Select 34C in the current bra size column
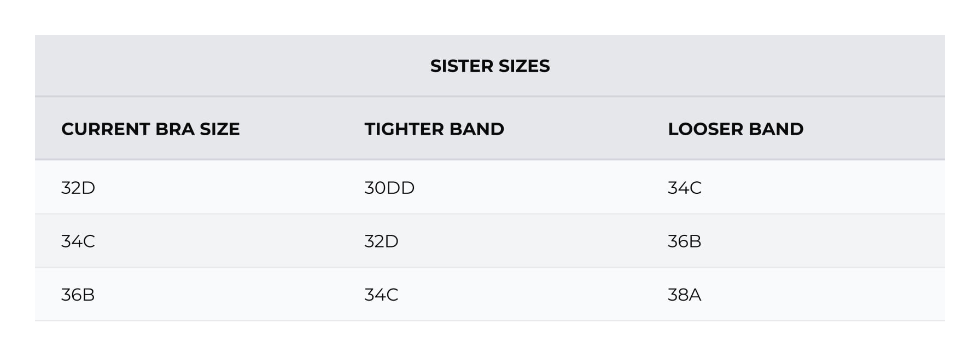This screenshot has width=980, height=357. click(x=78, y=241)
